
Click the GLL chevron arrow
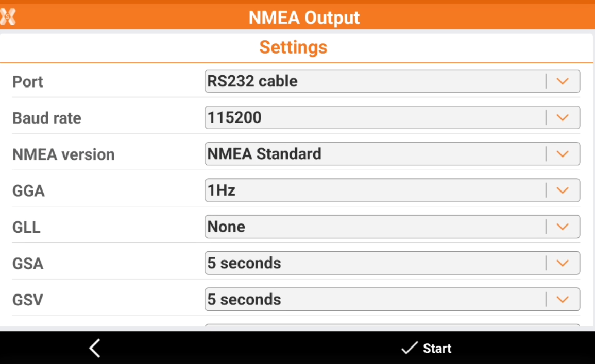pyautogui.click(x=563, y=227)
